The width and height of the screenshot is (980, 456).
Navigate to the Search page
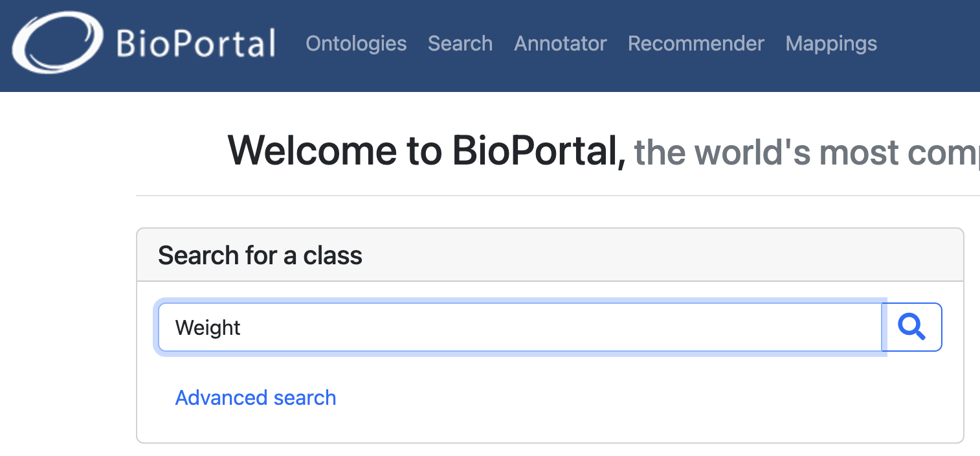click(x=460, y=43)
